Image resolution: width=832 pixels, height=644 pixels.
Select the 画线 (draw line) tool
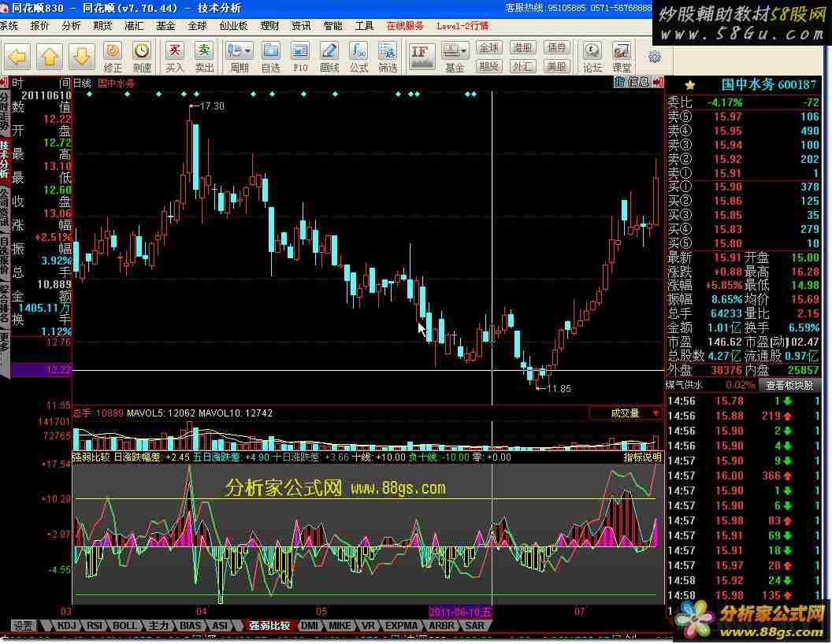329,57
